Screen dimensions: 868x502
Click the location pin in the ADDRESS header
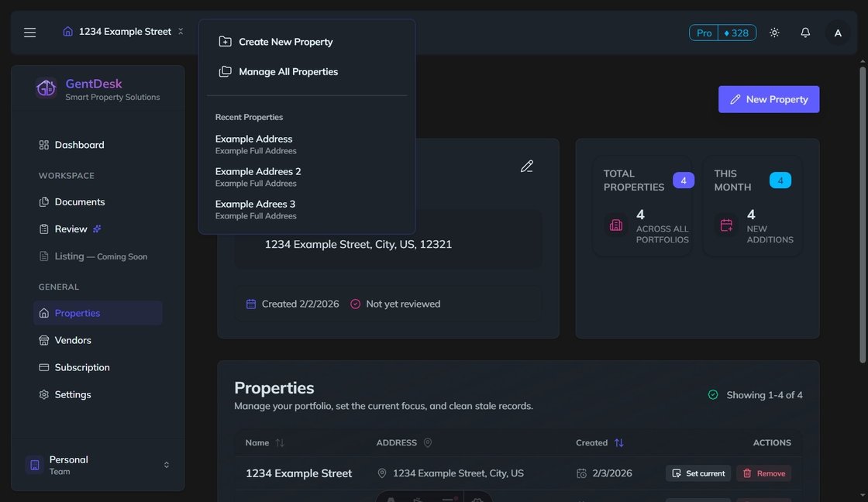(427, 442)
